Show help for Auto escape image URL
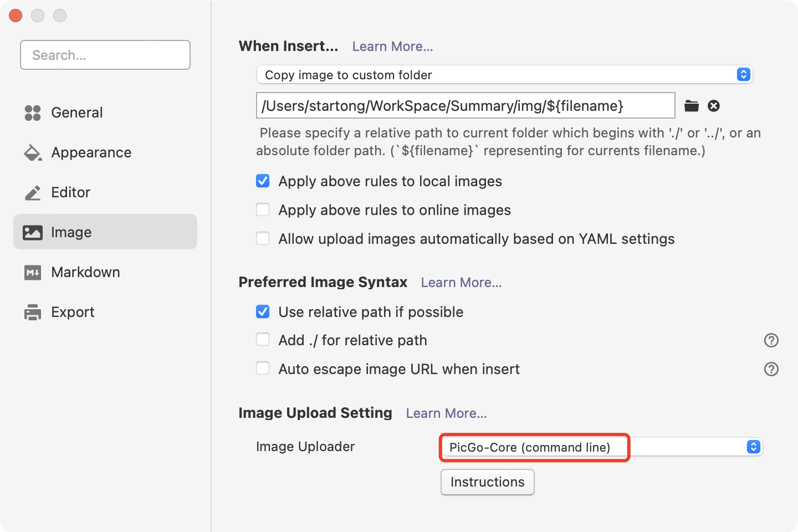Image resolution: width=798 pixels, height=532 pixels. pyautogui.click(x=771, y=369)
